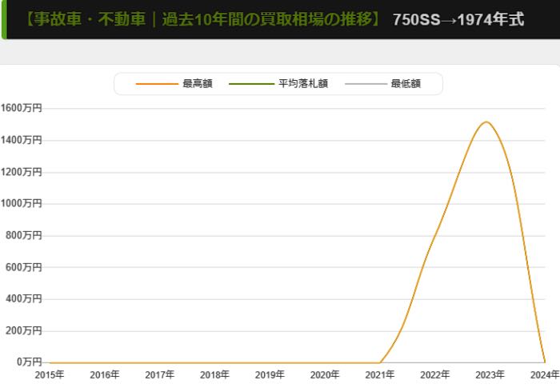Click the green 平均落札額 legend line swatch
The height and width of the screenshot is (392, 560).
click(251, 84)
